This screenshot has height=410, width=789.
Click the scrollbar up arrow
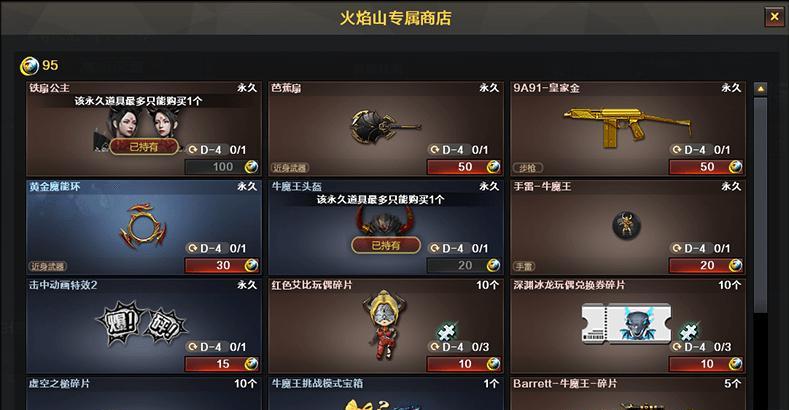coord(760,89)
